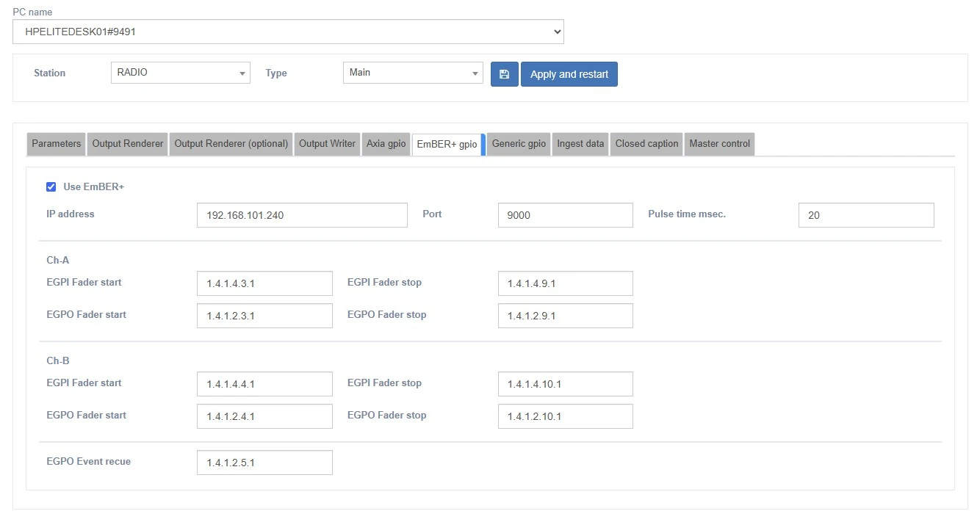Focus the Port field showing 9000
Screen dimensions: 980x522
pyautogui.click(x=565, y=215)
